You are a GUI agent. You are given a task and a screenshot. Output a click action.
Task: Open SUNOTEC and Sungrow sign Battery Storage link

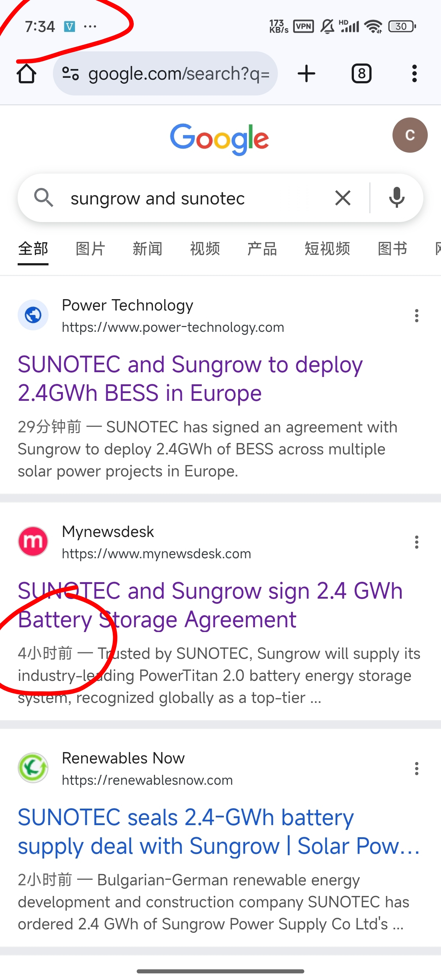pyautogui.click(x=210, y=605)
